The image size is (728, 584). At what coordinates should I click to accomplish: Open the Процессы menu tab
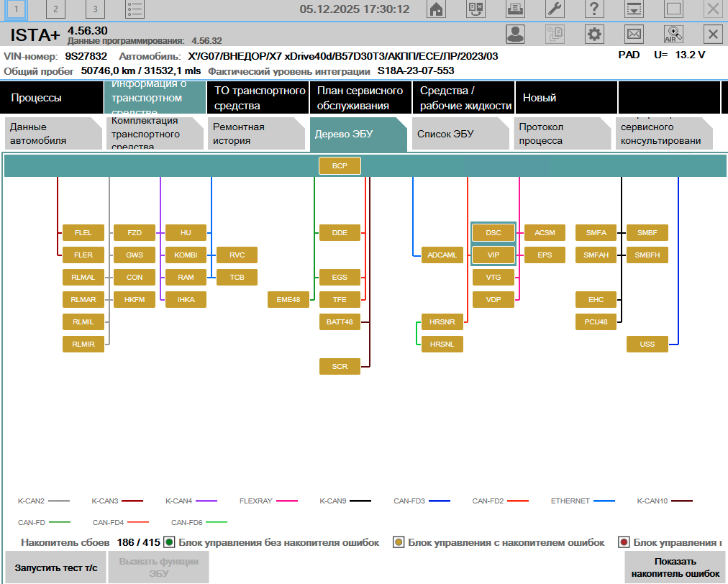click(52, 98)
